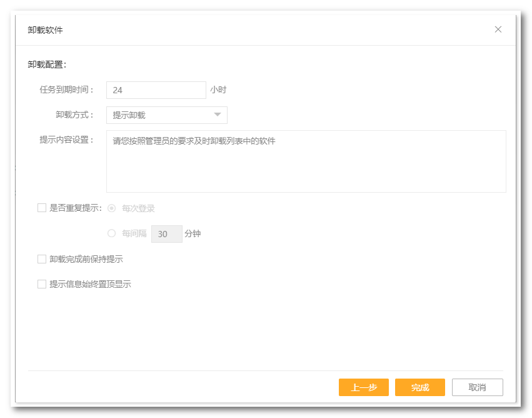The width and height of the screenshot is (532, 418).
Task: Focus the 提示内容设置 text area
Action: [x=306, y=161]
